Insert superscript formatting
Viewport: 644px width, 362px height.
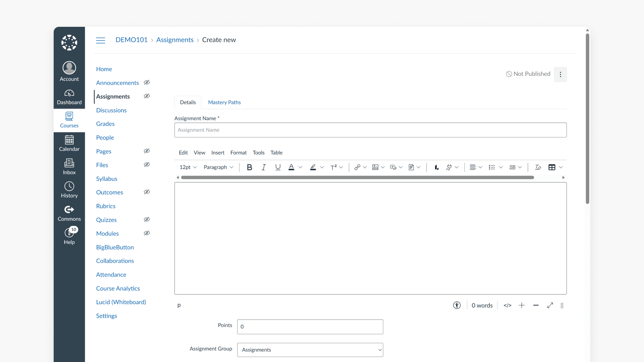coord(334,167)
